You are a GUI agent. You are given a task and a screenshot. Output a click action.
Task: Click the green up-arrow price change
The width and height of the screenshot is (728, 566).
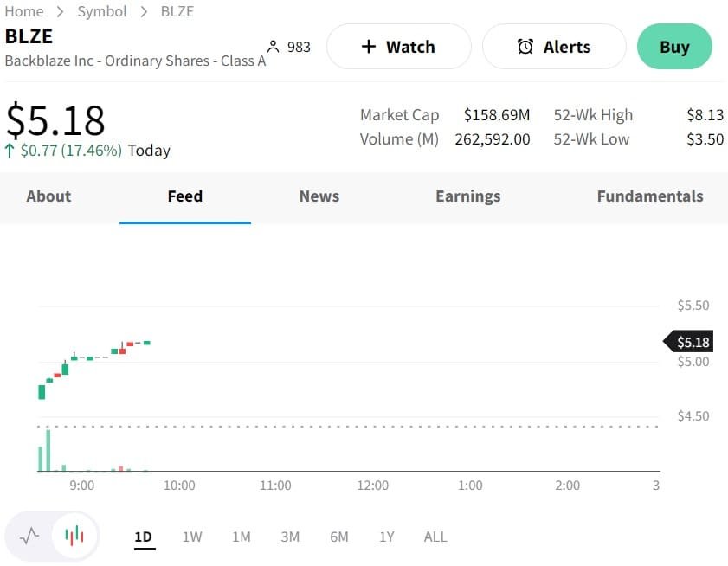coord(10,151)
